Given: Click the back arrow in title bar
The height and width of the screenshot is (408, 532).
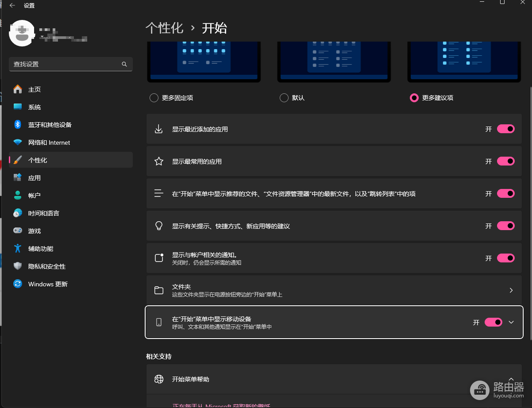Looking at the screenshot, I should pos(12,6).
